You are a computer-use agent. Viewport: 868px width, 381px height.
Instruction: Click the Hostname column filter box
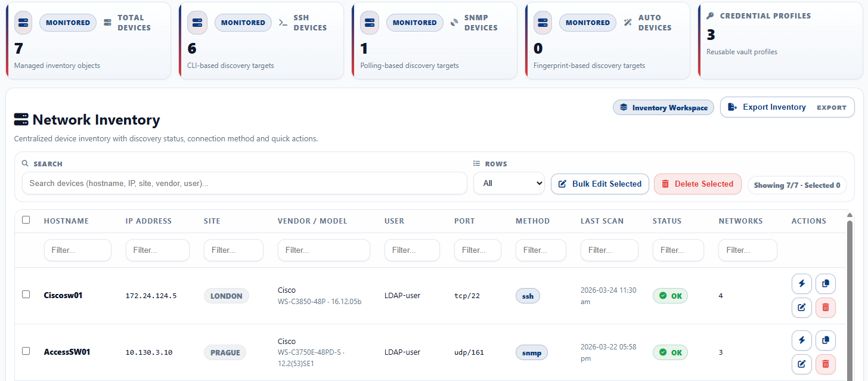point(77,250)
